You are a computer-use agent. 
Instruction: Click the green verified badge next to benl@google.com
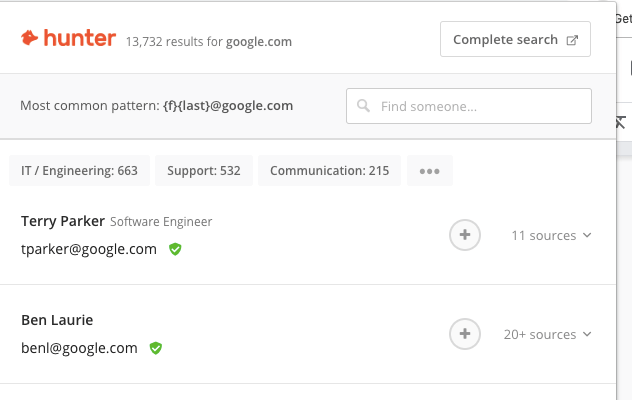pyautogui.click(x=155, y=348)
